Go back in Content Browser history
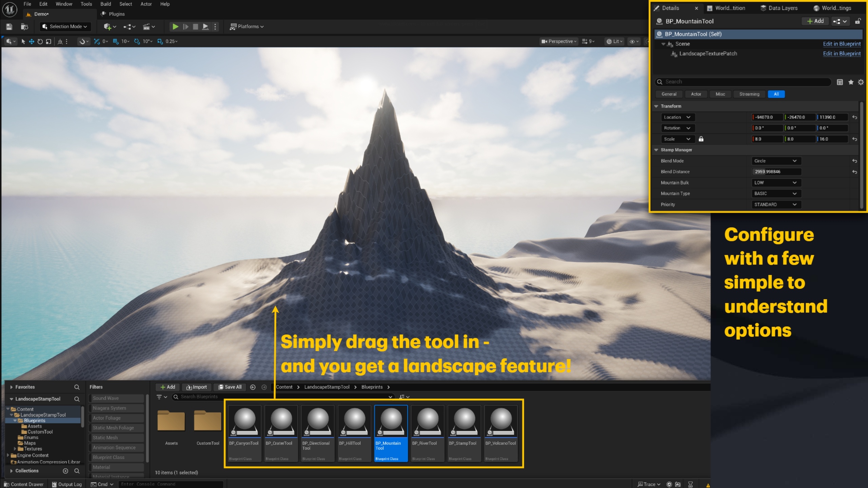868x488 pixels. (x=253, y=387)
